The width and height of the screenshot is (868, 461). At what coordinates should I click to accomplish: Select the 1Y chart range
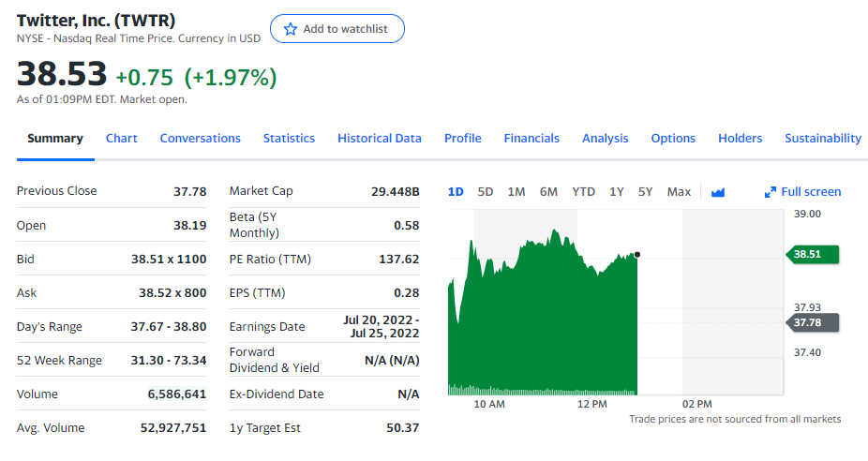[x=617, y=192]
